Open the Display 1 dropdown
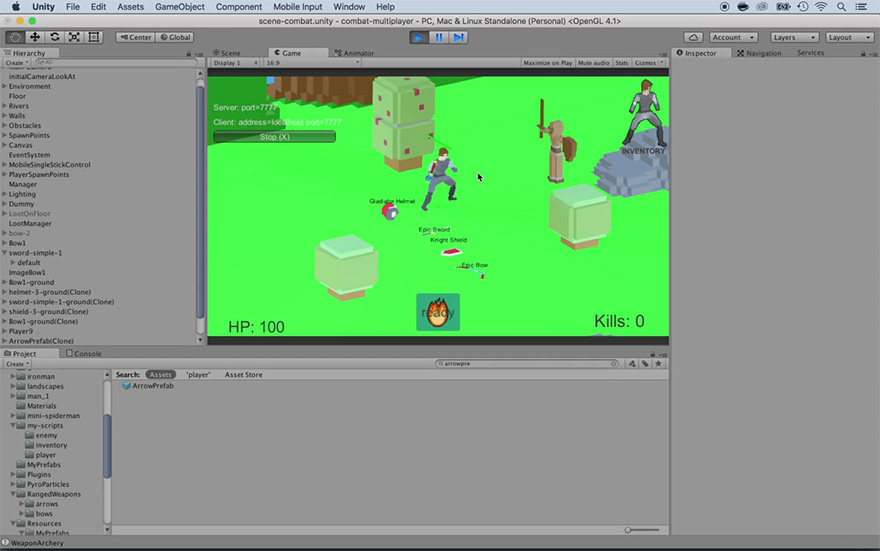The width and height of the screenshot is (880, 551). coord(235,63)
